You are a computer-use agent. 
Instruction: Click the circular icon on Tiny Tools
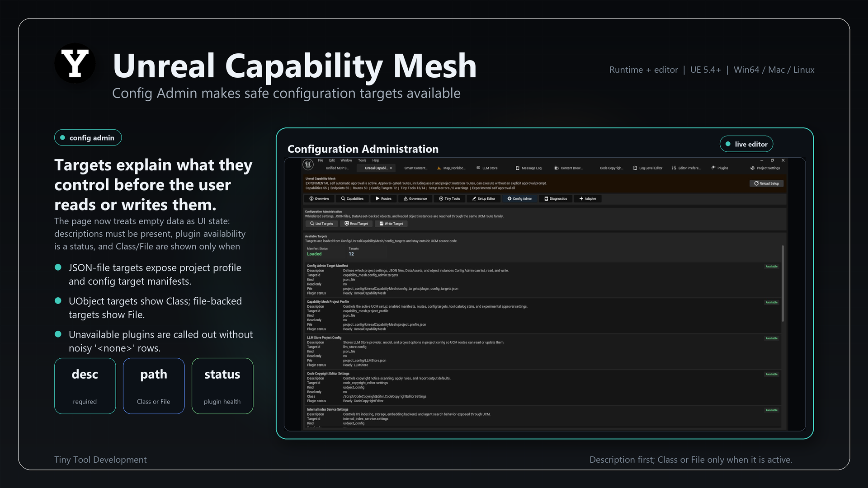[441, 199]
